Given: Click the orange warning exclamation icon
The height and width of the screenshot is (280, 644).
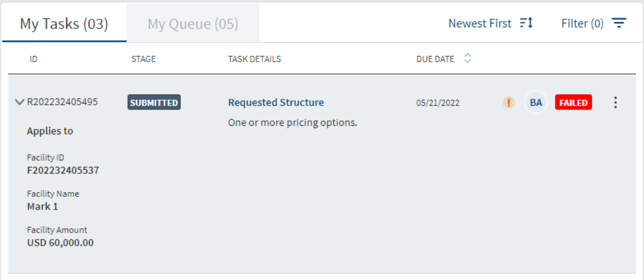Looking at the screenshot, I should (508, 102).
